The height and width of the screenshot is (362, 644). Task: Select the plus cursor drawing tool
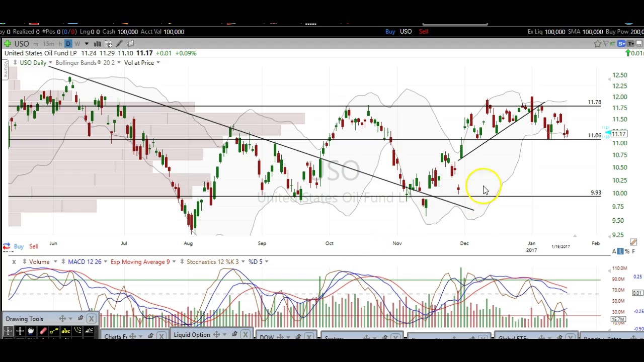20,331
